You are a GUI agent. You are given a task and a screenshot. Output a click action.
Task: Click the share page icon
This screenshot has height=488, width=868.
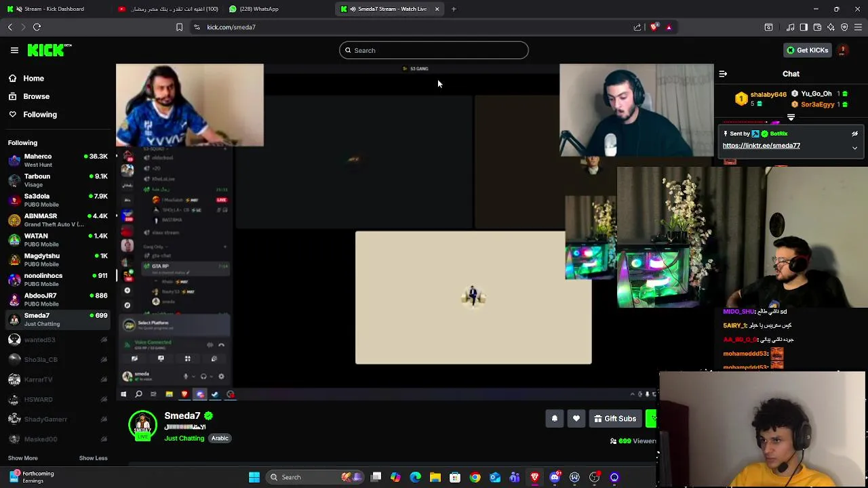(637, 27)
